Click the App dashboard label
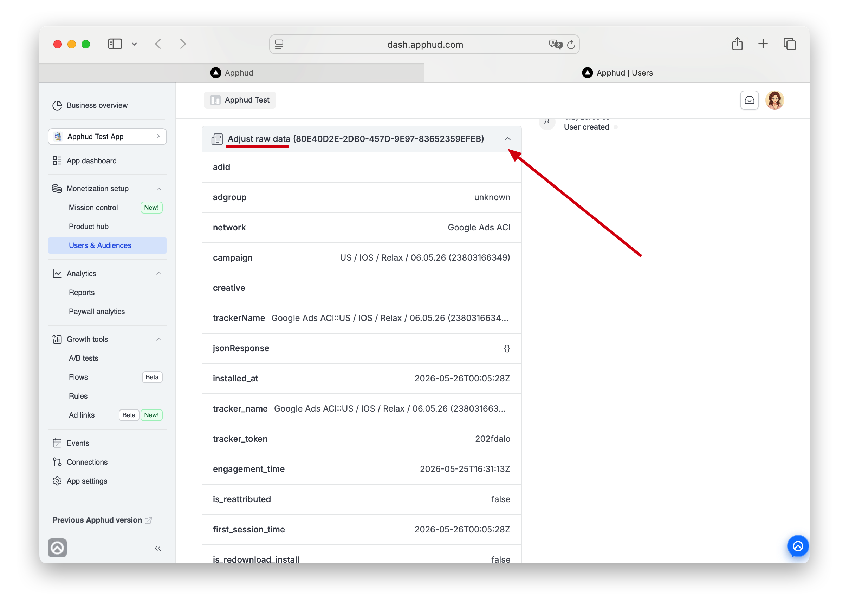Screen dimensions: 849x616 (x=91, y=161)
